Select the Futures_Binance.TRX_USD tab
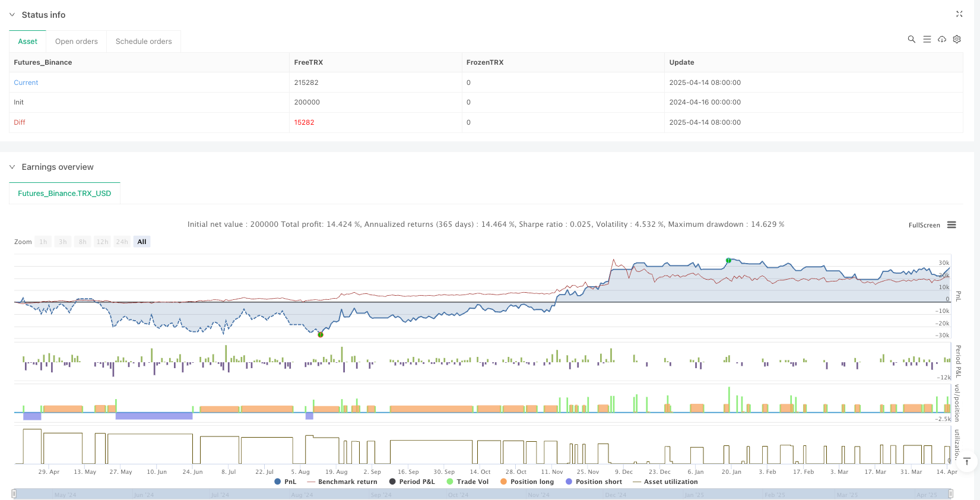Screen dimensions: 980x500 click(65, 194)
